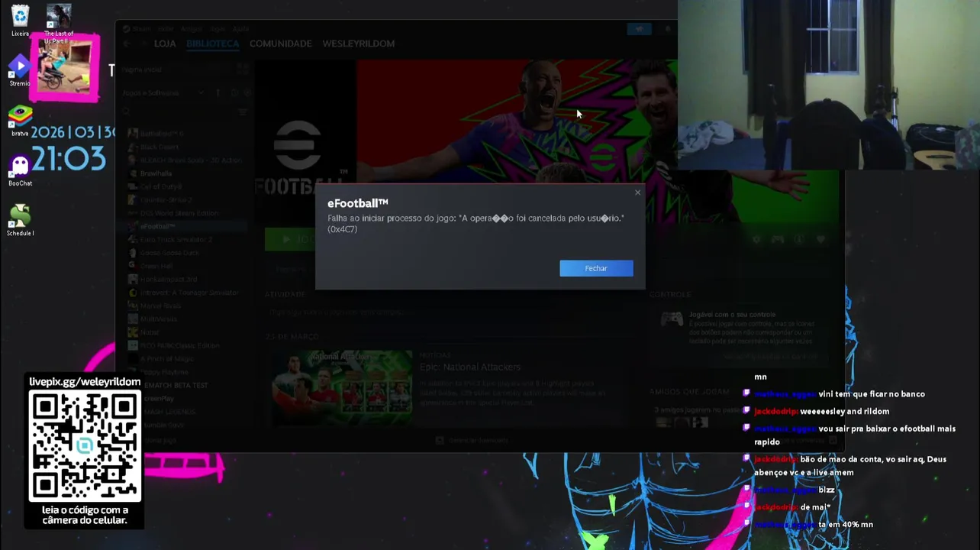Image resolution: width=980 pixels, height=550 pixels.
Task: Toggle the library grid view icon
Action: pyautogui.click(x=243, y=70)
